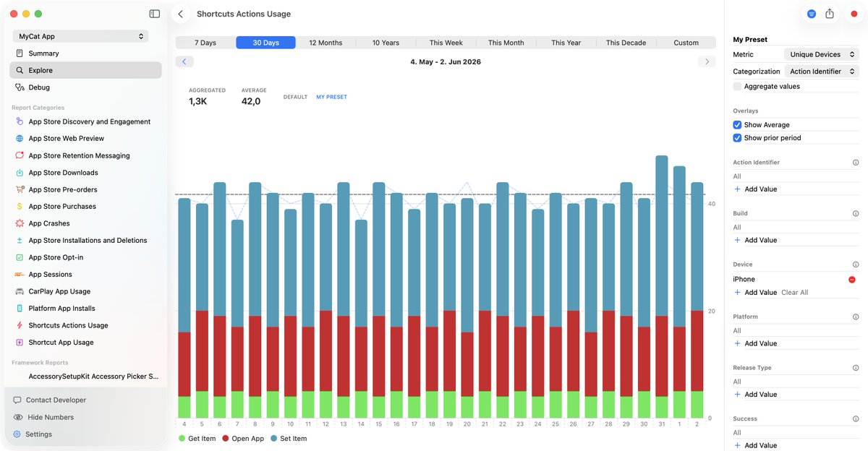Click the share icon in the toolbar
Viewport: 868px width, 451px height.
tap(830, 14)
